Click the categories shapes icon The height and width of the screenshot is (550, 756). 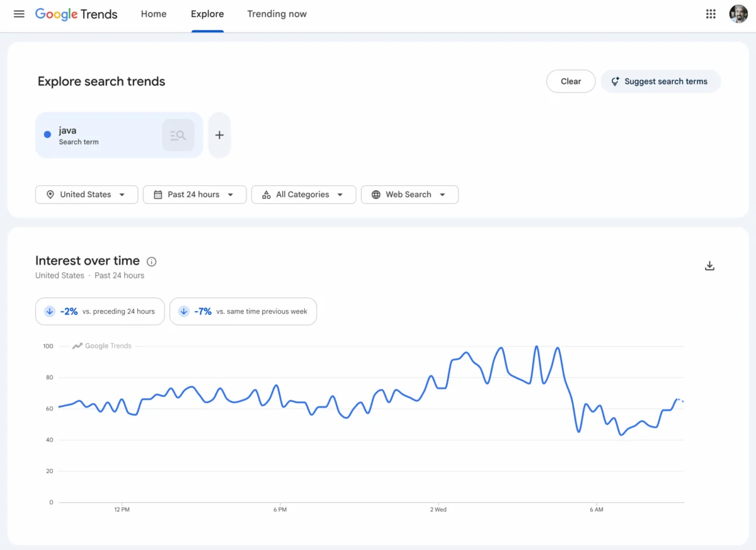click(266, 195)
